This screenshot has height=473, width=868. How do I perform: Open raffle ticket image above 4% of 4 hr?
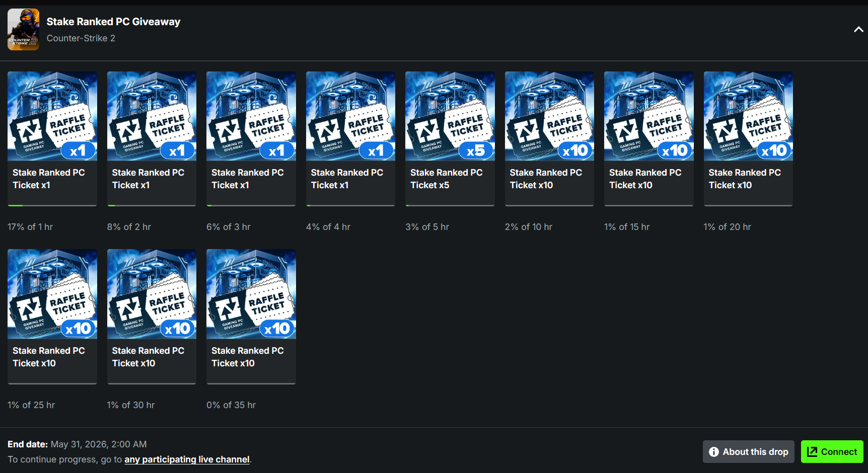(350, 116)
